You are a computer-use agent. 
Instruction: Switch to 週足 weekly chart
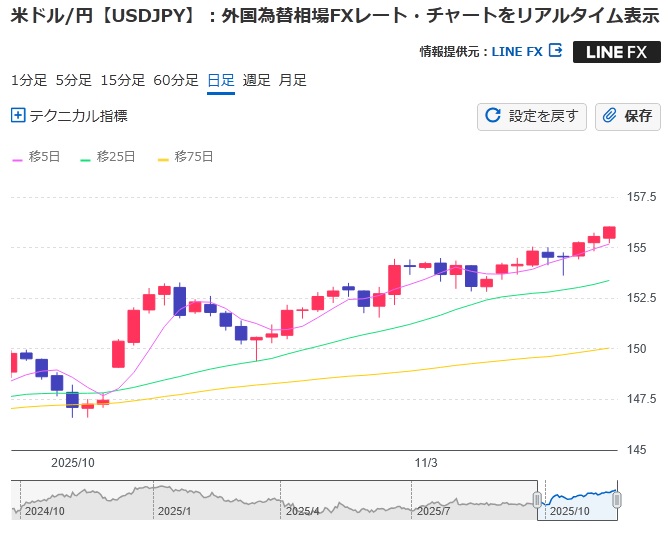257,81
